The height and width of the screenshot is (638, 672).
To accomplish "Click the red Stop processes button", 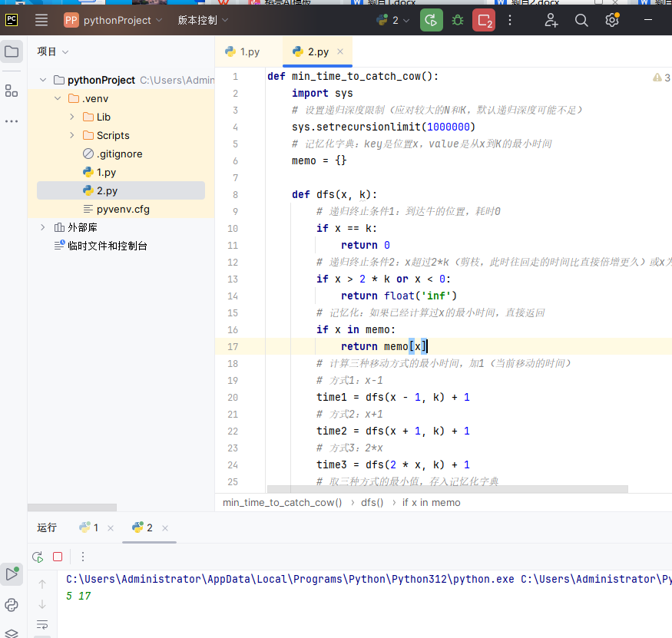I will click(484, 20).
